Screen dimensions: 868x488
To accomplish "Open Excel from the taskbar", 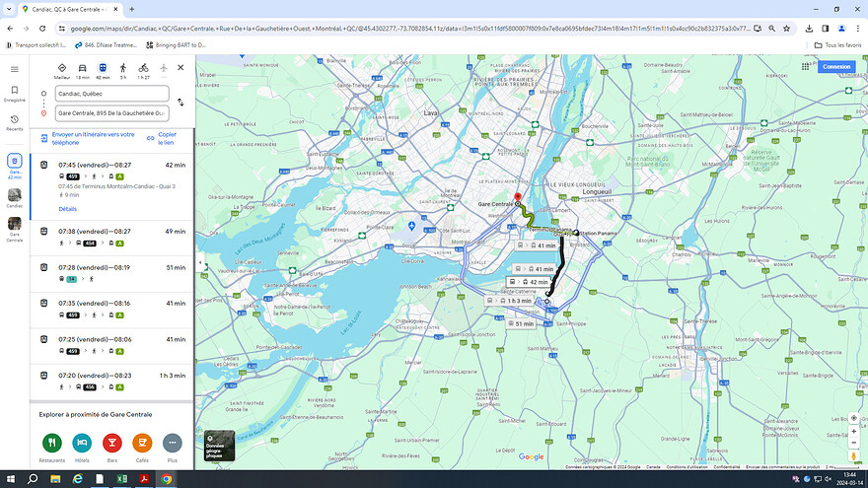I will point(121,479).
